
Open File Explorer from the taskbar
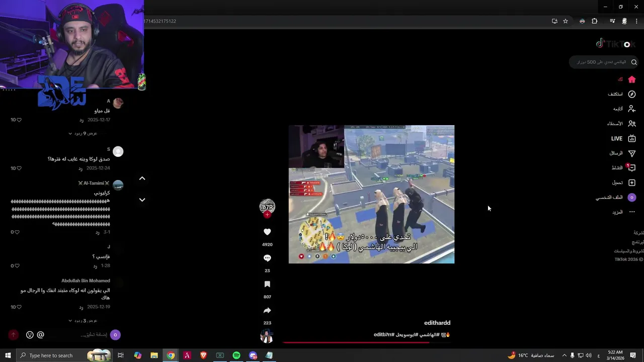[x=154, y=355]
